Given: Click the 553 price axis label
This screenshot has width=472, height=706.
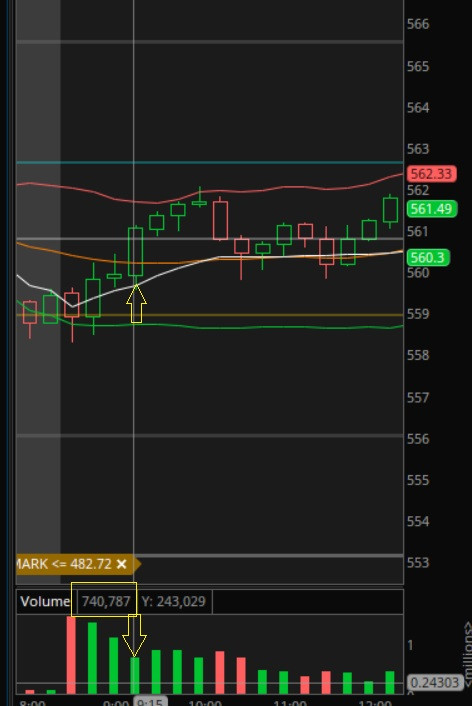Looking at the screenshot, I should [x=418, y=563].
